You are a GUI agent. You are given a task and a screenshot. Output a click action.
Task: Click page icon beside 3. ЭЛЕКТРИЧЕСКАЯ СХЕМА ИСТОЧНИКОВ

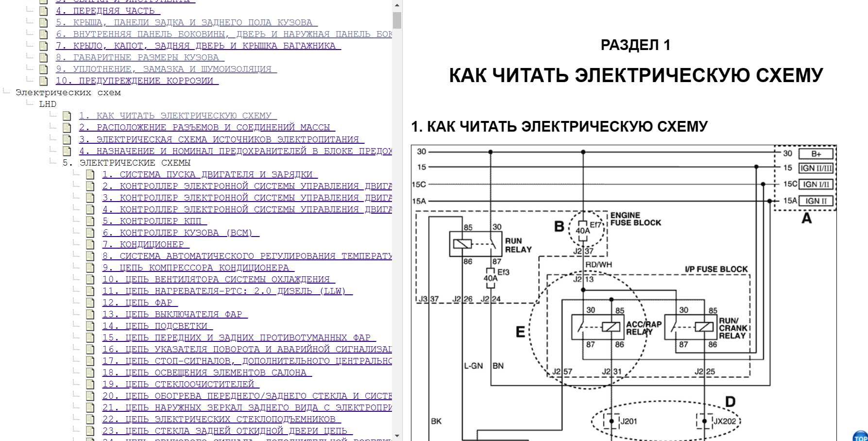pos(67,139)
